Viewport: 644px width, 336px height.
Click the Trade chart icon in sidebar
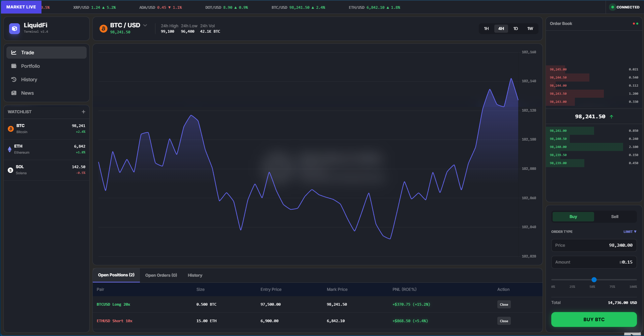coord(14,53)
